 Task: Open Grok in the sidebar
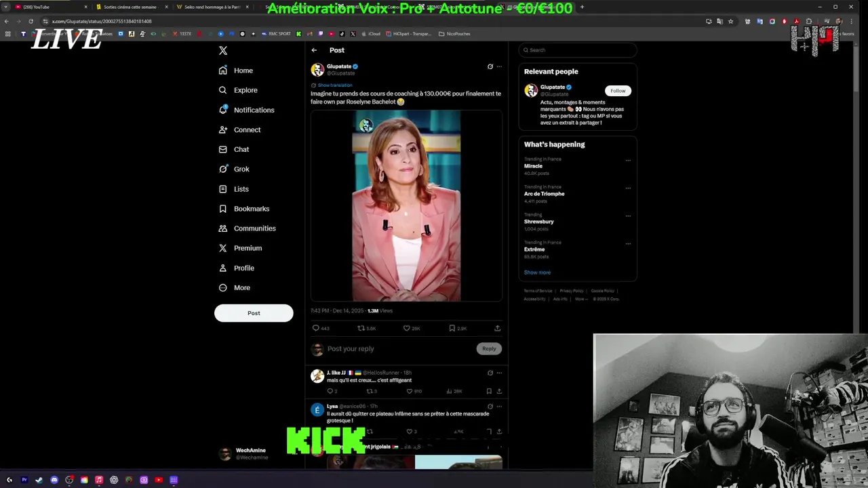pyautogui.click(x=234, y=169)
